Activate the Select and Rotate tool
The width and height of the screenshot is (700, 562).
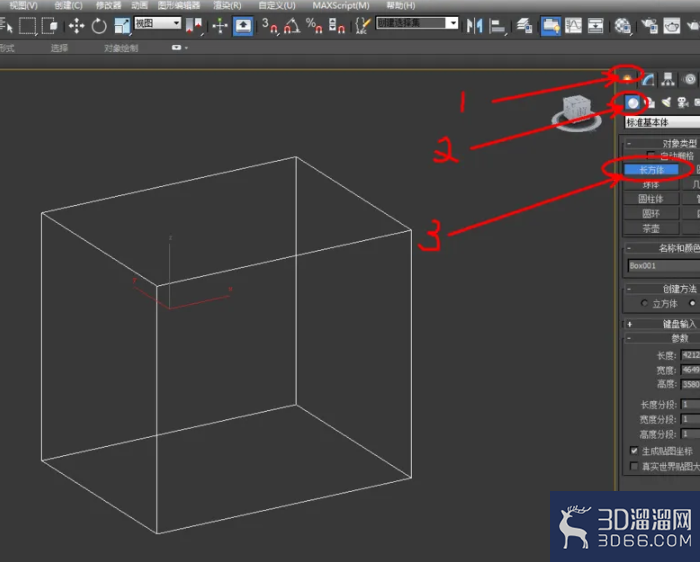pyautogui.click(x=99, y=25)
